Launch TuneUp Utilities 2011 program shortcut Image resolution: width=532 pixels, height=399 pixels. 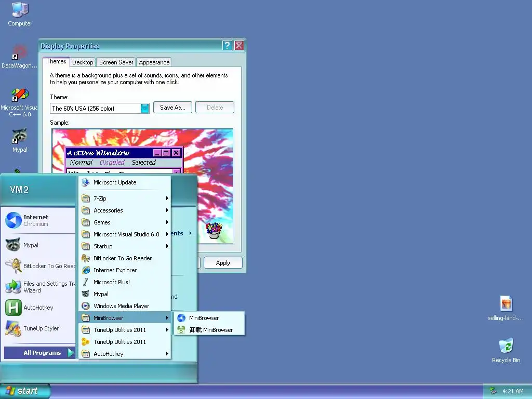(x=125, y=342)
